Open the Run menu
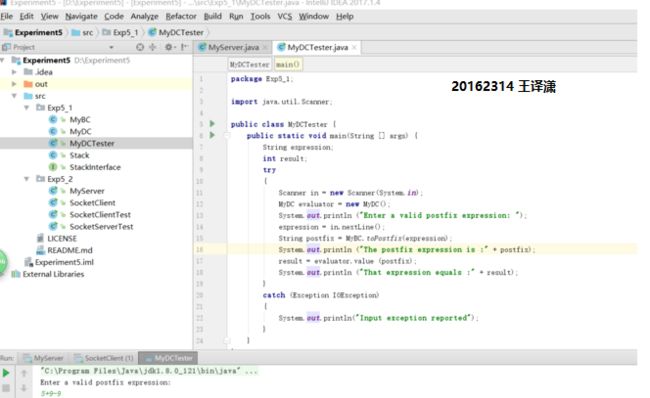This screenshot has height=398, width=650. (236, 17)
